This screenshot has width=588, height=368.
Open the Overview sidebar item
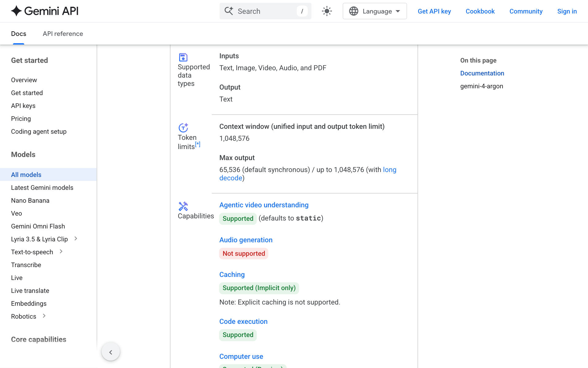click(x=24, y=80)
